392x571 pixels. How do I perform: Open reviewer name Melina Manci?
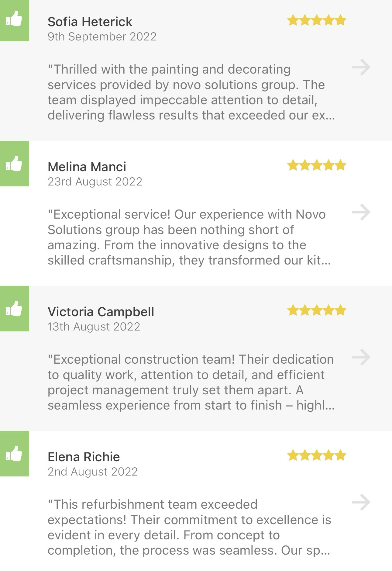pos(87,167)
